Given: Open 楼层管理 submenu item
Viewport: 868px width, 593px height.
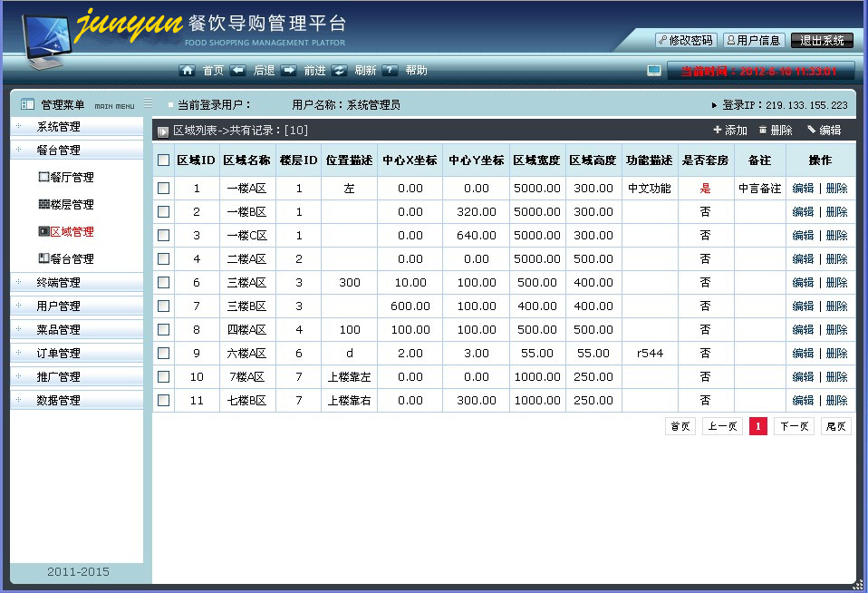Looking at the screenshot, I should pos(72,205).
